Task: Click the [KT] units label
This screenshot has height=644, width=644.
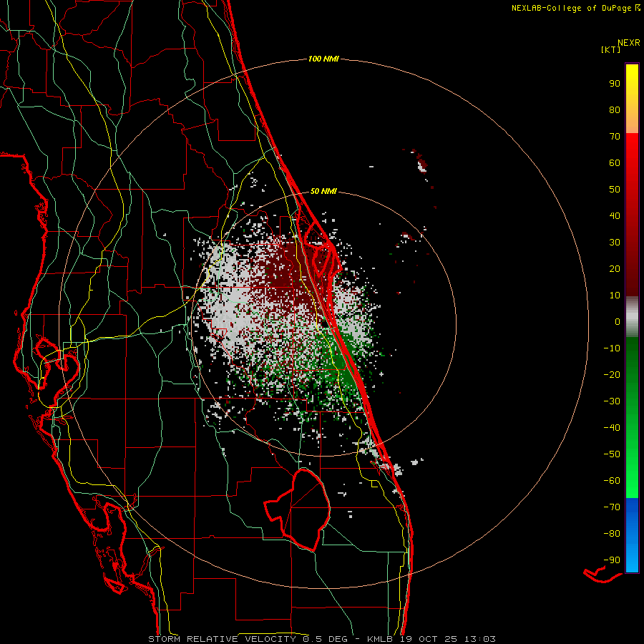Action: [611, 49]
